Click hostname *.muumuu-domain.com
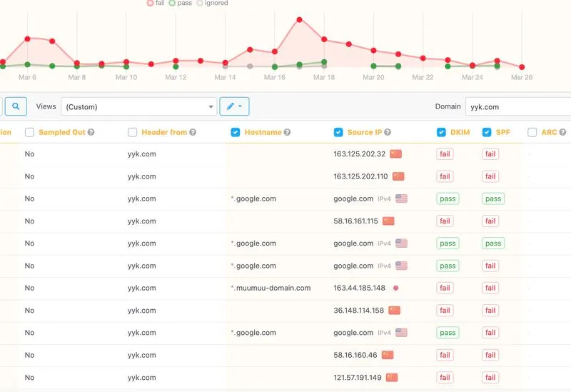This screenshot has height=392, width=571. tap(271, 288)
